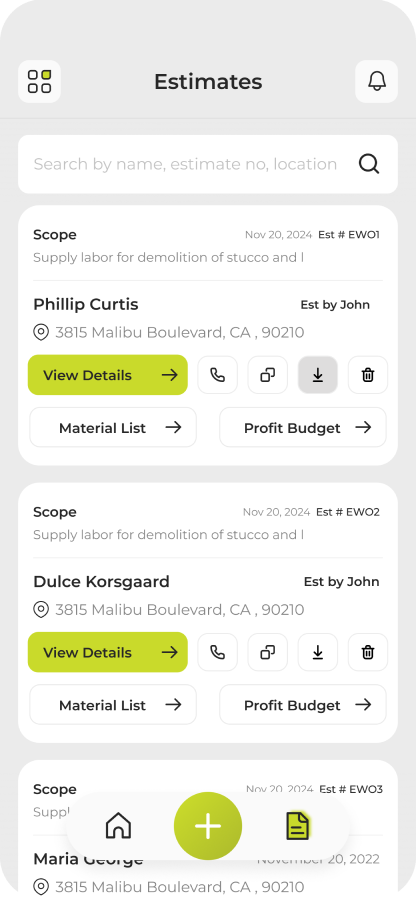Tap the search magnifier icon
The width and height of the screenshot is (416, 899).
click(369, 164)
